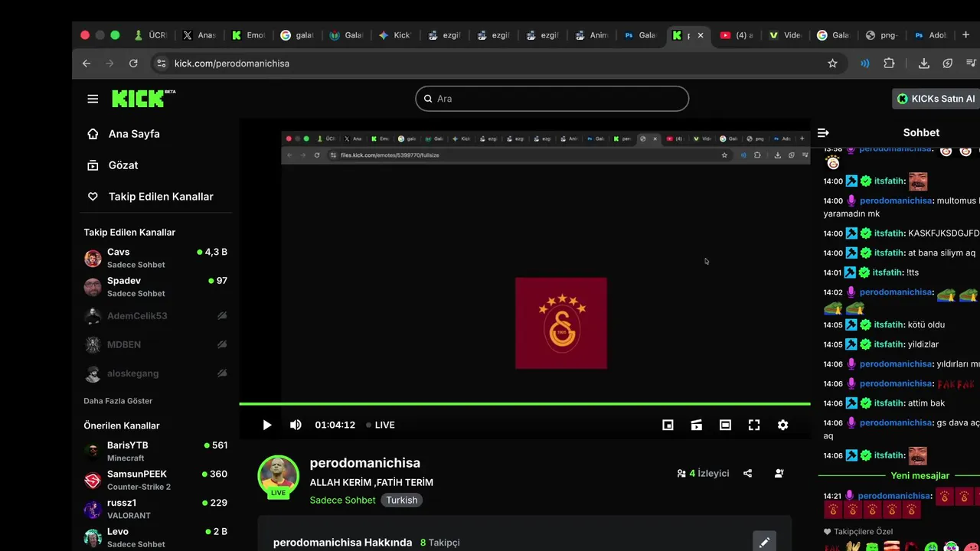Expand Daha Fazla Göster list
Viewport: 980px width, 551px height.
point(118,401)
